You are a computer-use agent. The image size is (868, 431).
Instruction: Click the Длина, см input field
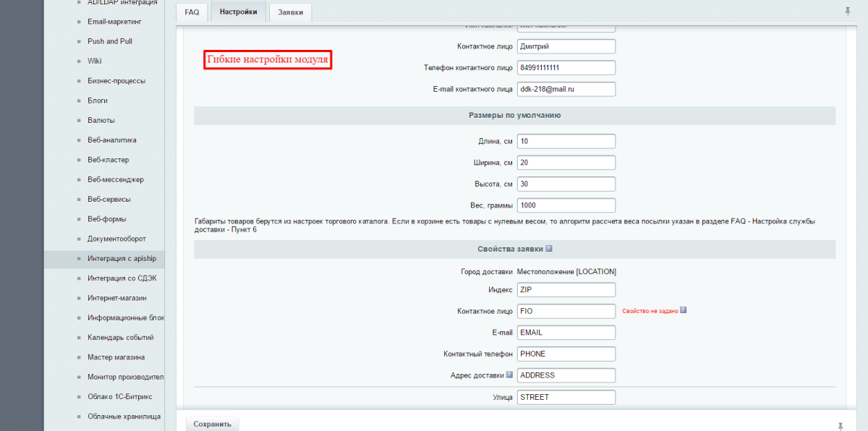click(566, 141)
